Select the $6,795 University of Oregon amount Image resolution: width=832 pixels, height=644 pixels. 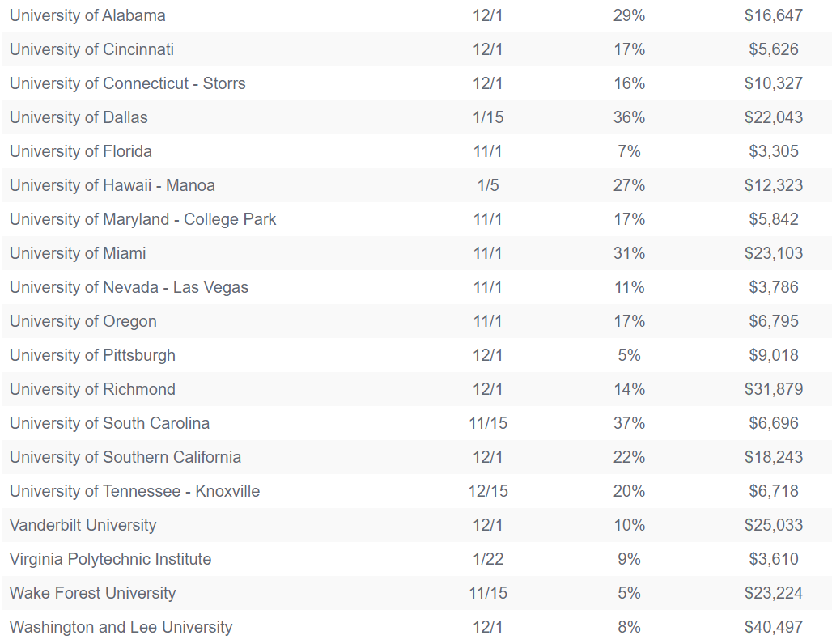pyautogui.click(x=774, y=321)
